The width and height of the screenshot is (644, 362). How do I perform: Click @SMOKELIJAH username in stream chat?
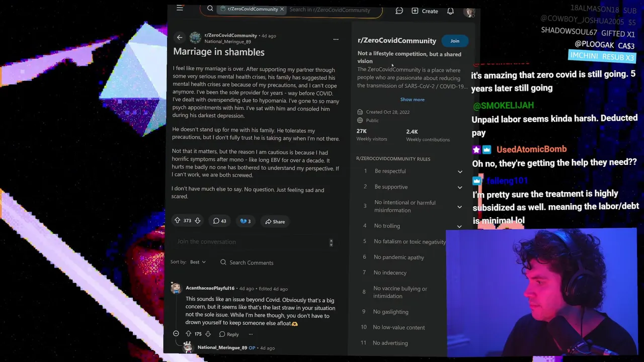[x=504, y=106]
